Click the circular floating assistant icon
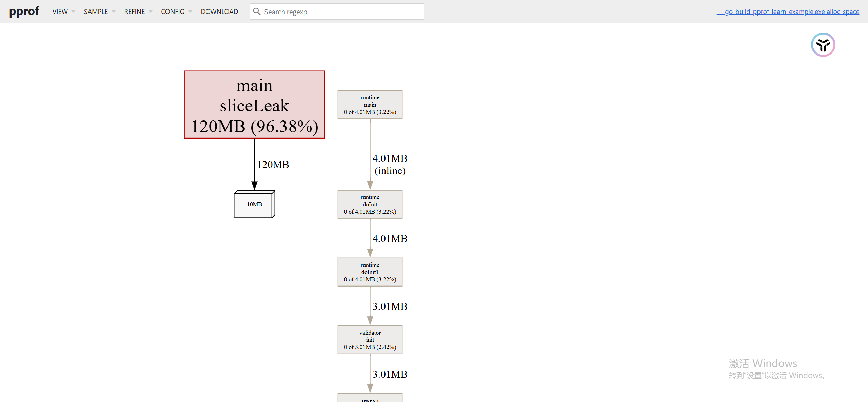The image size is (868, 402). (823, 45)
